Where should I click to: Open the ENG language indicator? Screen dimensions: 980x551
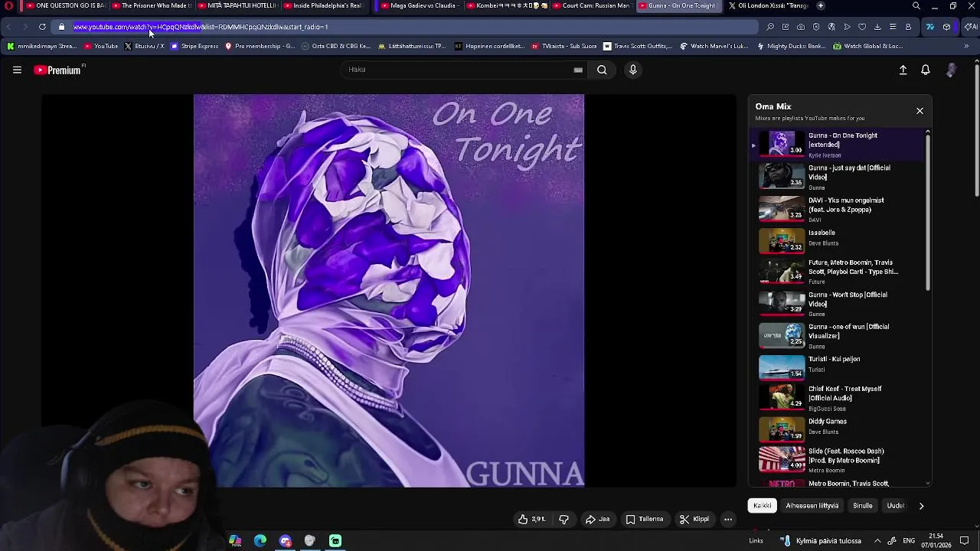[909, 541]
